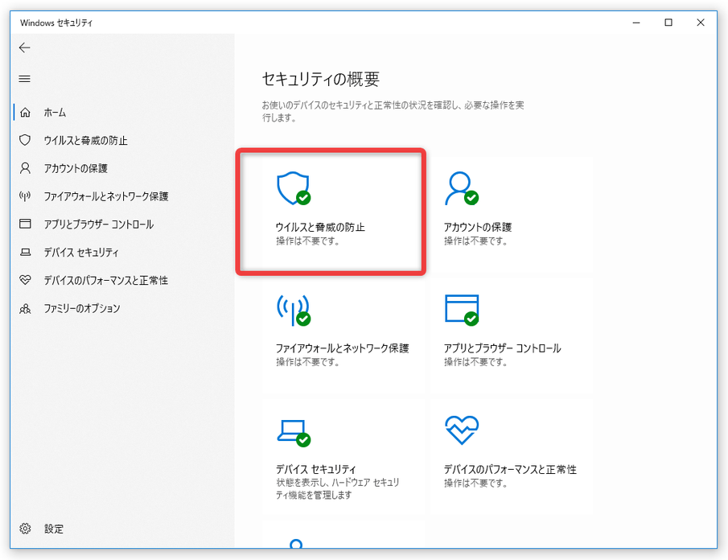Open 設定 at the sidebar bottom
Viewport: 728px width, 560px height.
coord(54,529)
